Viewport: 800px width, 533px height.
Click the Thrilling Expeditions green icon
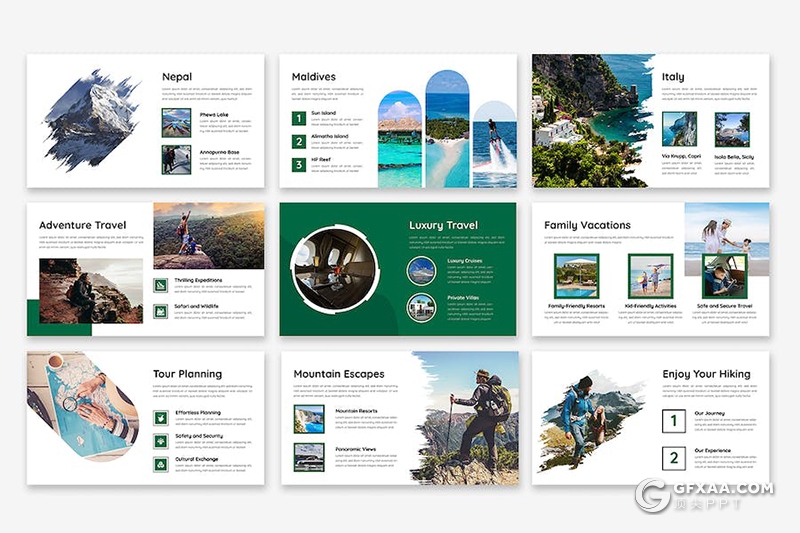[160, 285]
